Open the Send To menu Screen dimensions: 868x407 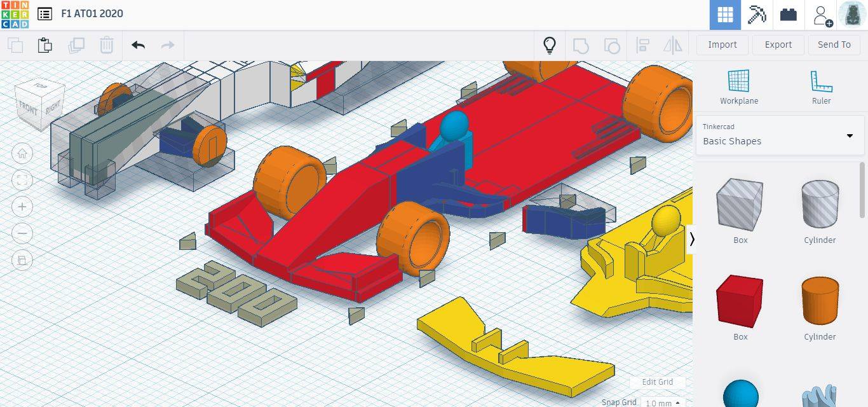[834, 45]
